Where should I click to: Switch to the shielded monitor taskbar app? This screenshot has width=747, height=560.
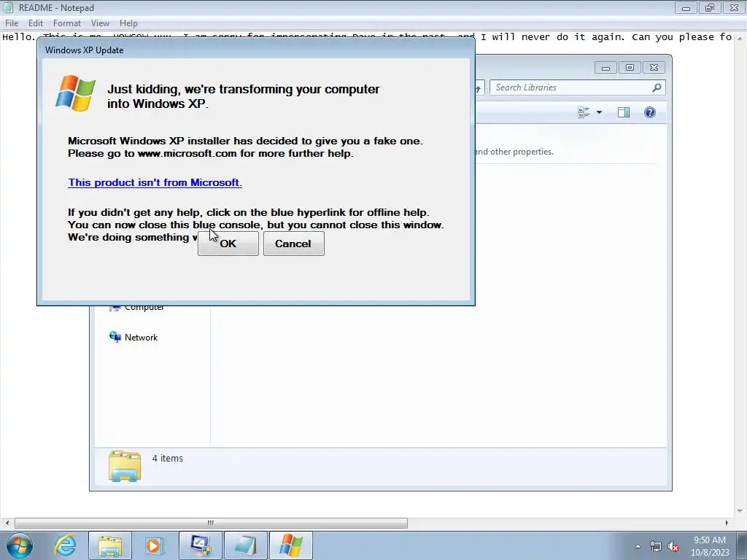coord(200,545)
